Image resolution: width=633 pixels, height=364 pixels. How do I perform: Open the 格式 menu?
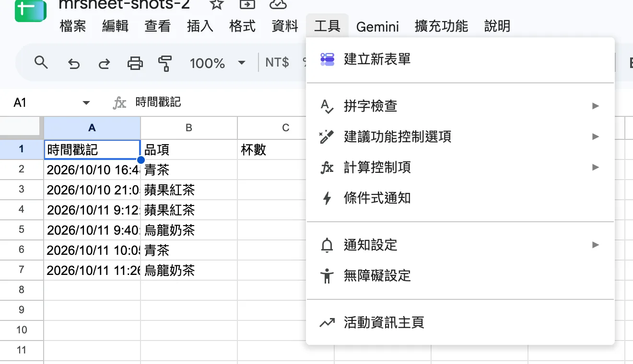point(243,26)
